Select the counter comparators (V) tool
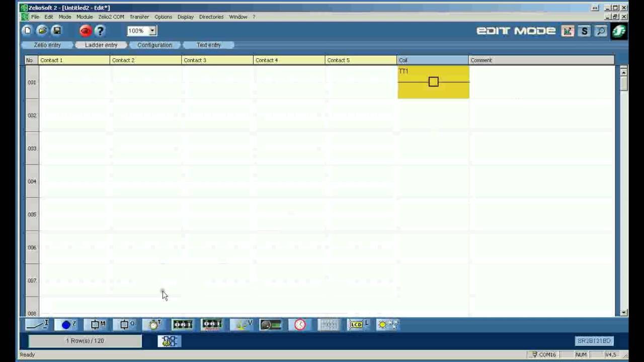 click(242, 325)
